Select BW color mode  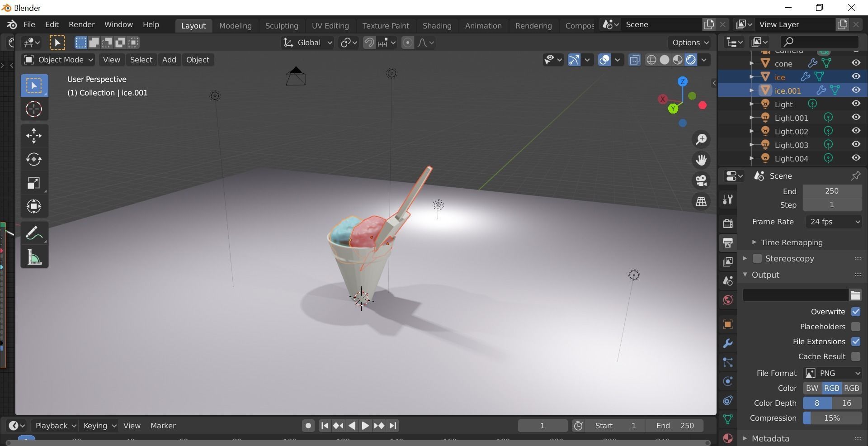[x=812, y=389]
